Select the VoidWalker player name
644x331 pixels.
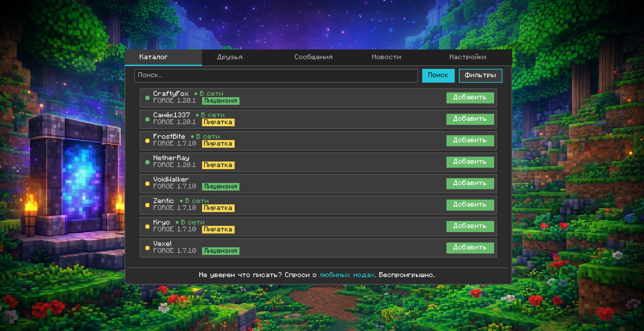tap(171, 179)
